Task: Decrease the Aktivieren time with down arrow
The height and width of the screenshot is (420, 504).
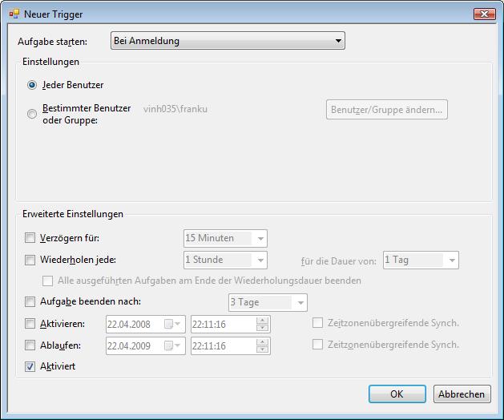Action: coord(263,328)
